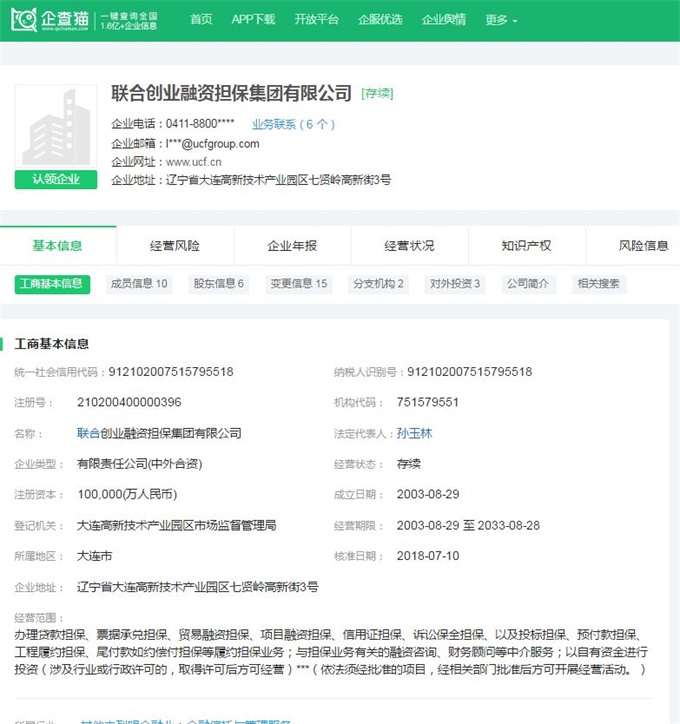Click the company title heading 联合创业融资担保集团有限公司
The width and height of the screenshot is (680, 724).
pyautogui.click(x=232, y=93)
